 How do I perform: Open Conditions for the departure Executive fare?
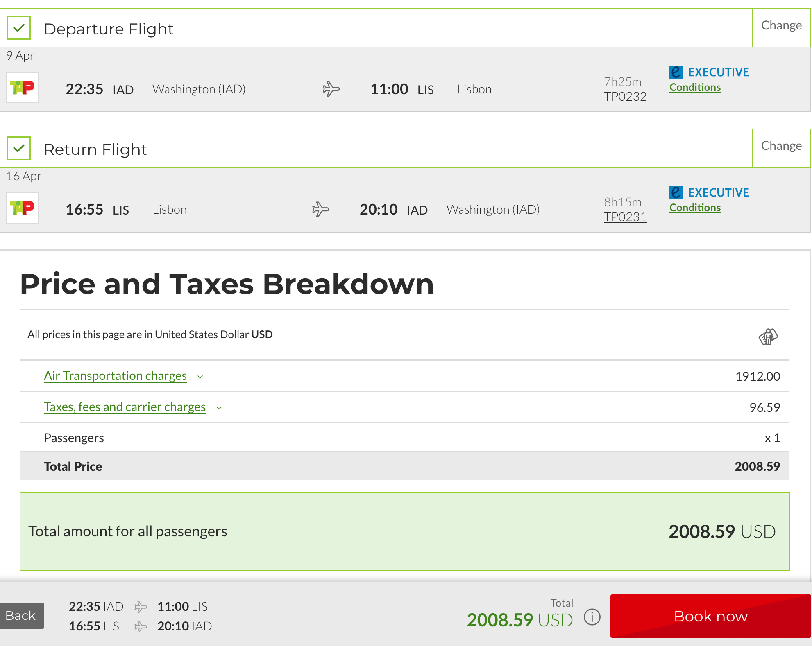point(695,88)
